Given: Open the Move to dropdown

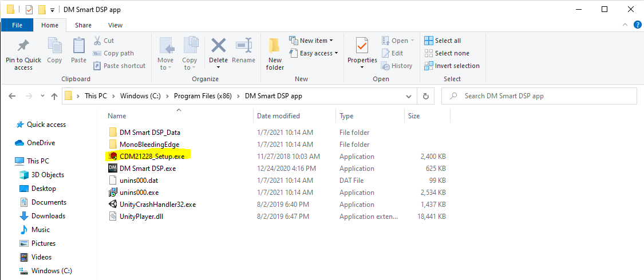Looking at the screenshot, I should 165,54.
